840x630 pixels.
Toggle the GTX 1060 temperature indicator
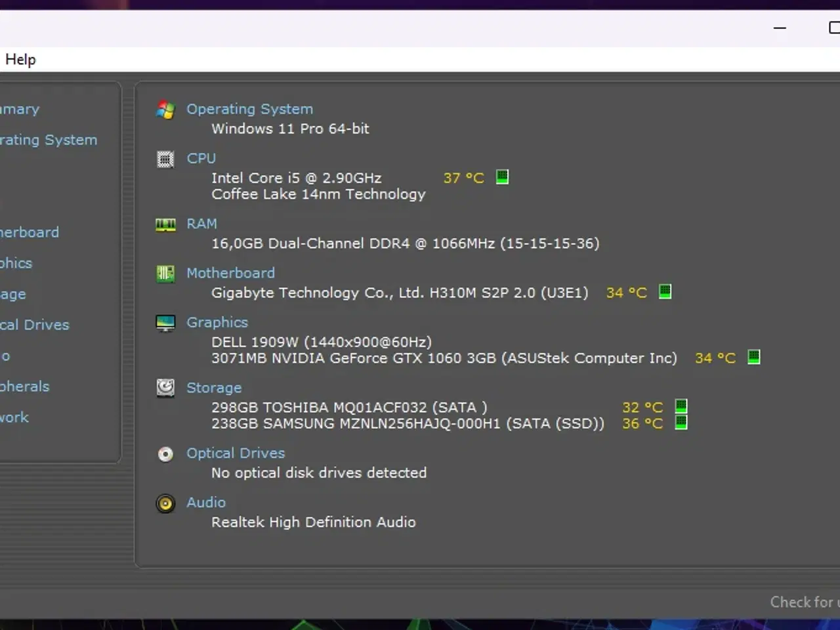click(x=753, y=357)
